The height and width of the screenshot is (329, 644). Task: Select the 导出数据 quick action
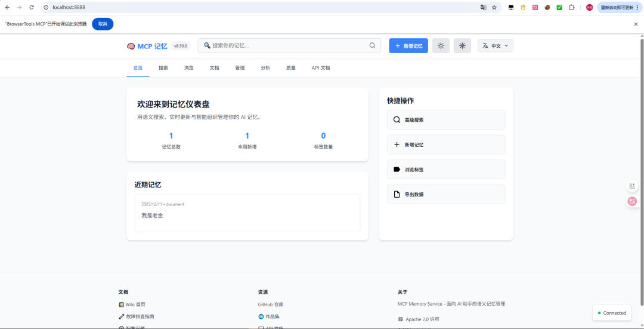[x=446, y=195]
